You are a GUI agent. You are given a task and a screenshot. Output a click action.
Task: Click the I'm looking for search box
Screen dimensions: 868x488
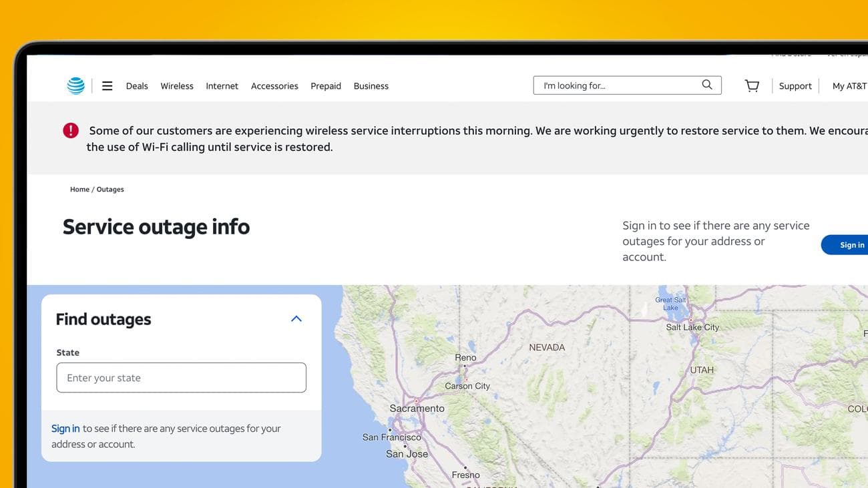coord(618,85)
